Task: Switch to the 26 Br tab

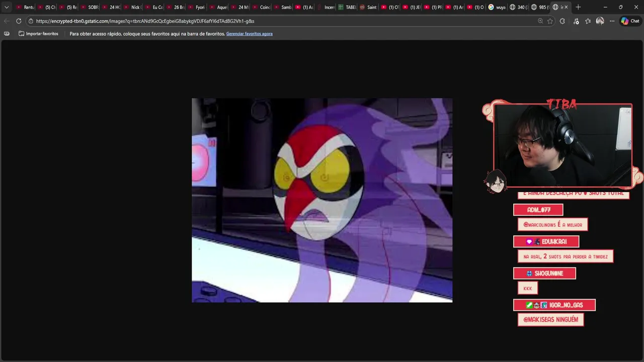Action: click(x=176, y=7)
